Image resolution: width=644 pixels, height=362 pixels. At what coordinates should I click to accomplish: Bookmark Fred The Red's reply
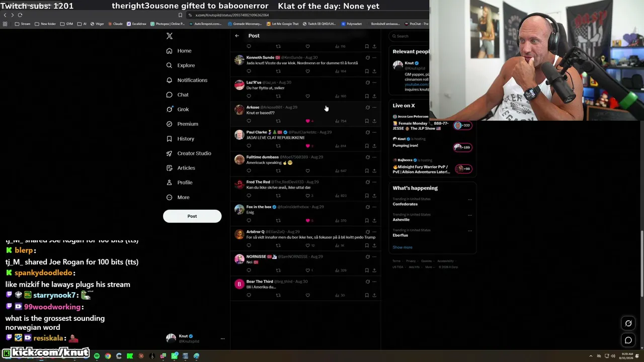click(x=367, y=196)
